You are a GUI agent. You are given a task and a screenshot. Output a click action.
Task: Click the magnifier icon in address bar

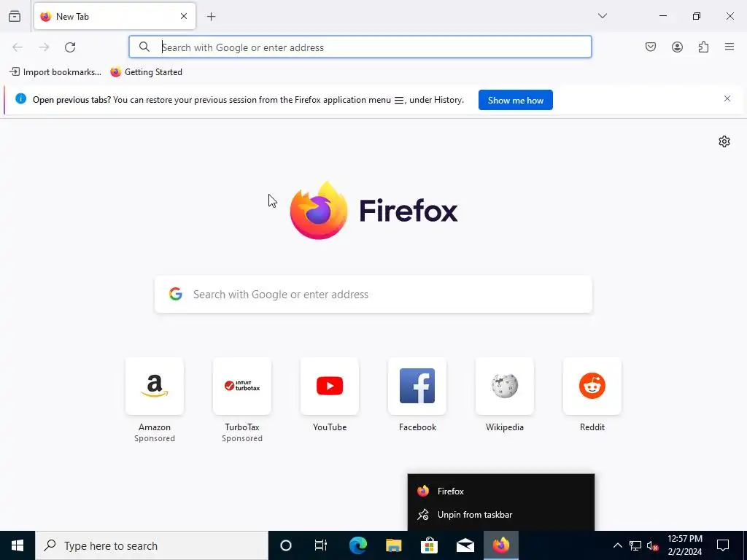click(x=144, y=47)
